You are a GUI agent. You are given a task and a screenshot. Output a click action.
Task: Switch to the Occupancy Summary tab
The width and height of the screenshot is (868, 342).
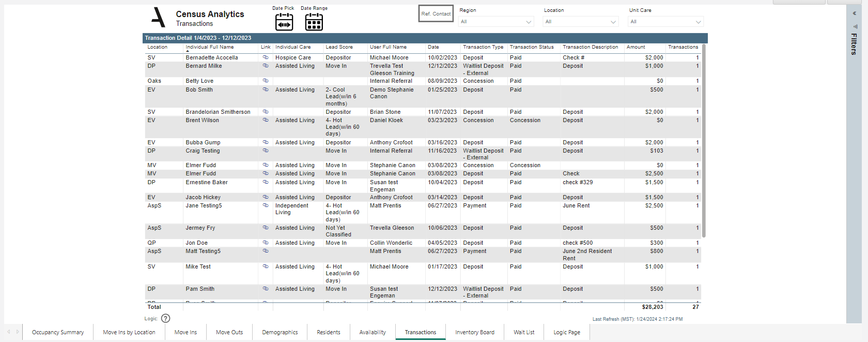(58, 332)
